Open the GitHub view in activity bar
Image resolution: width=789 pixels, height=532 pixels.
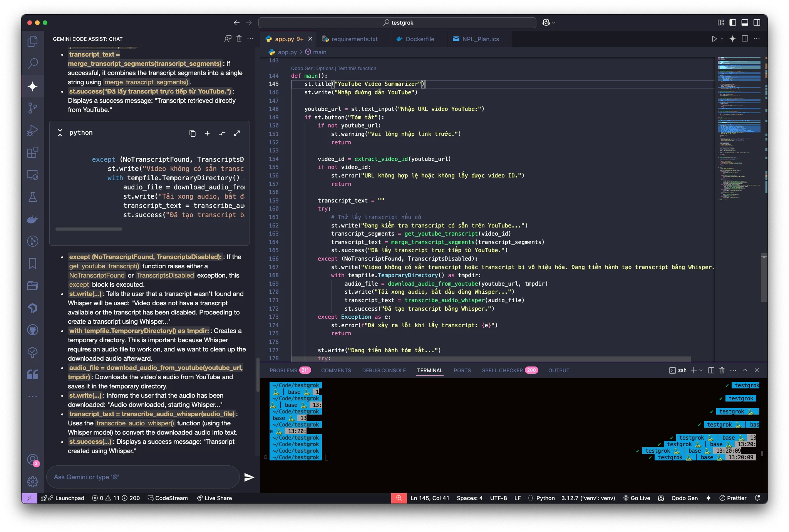coord(33,330)
